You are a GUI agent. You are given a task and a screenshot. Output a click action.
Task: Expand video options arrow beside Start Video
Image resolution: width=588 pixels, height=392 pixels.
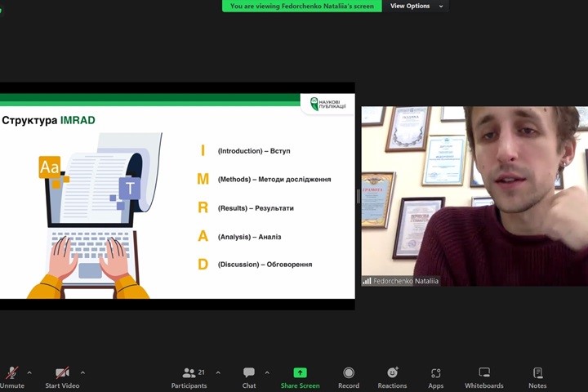82,372
